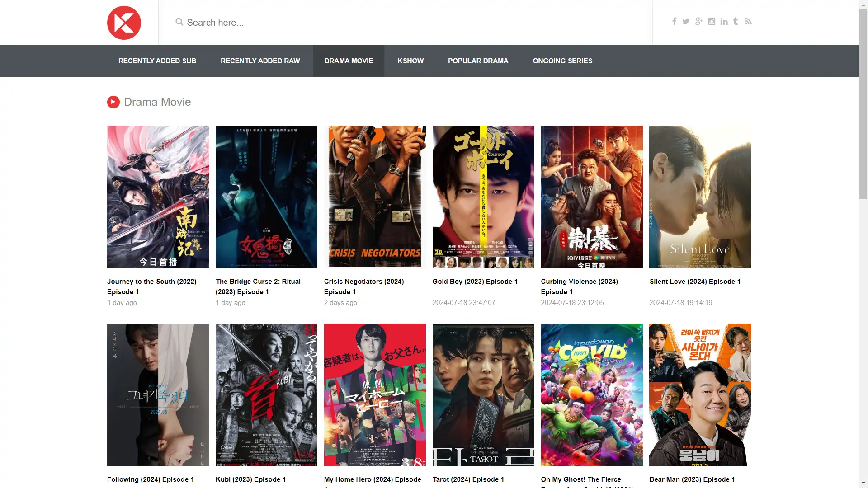Go to Popular Drama section
868x488 pixels.
coord(478,61)
